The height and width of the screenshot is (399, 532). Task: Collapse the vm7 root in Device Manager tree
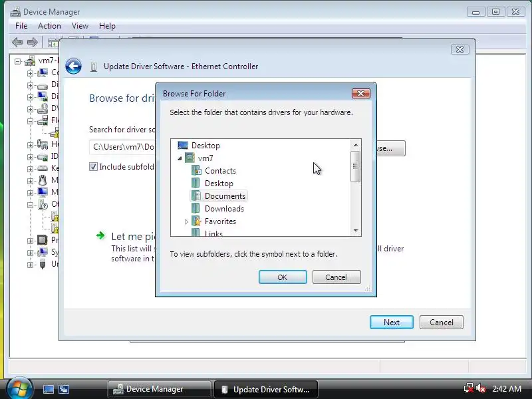pyautogui.click(x=17, y=61)
